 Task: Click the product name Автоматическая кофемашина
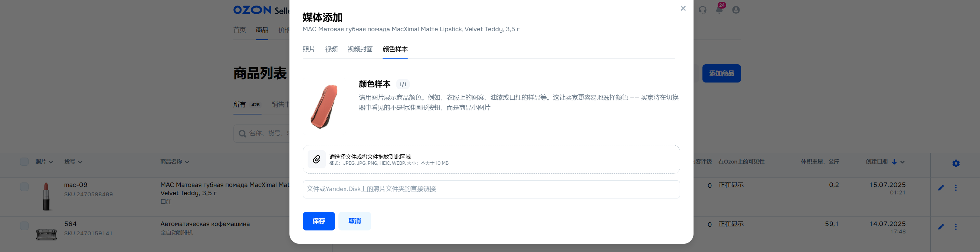click(205, 224)
